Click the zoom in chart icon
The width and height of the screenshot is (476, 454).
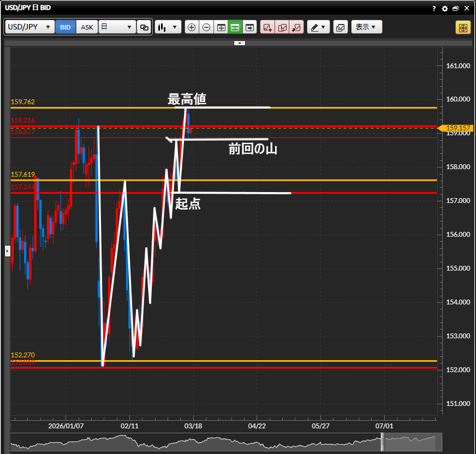point(192,27)
